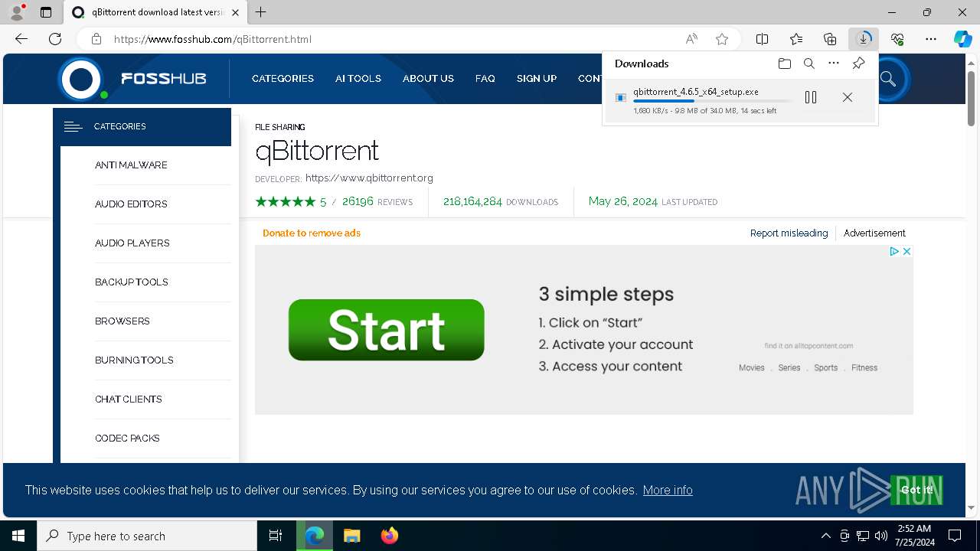The height and width of the screenshot is (551, 980).
Task: Open downloads folder icon in Downloads panel
Action: [x=784, y=64]
